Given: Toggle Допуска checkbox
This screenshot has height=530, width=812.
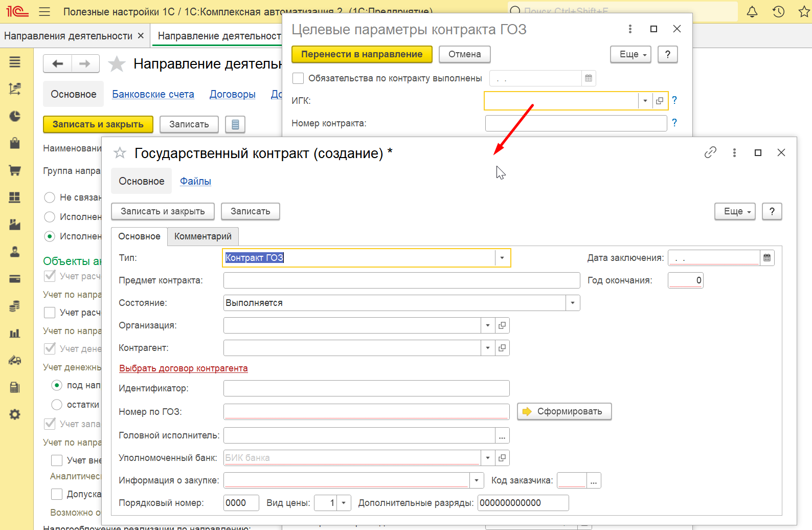Looking at the screenshot, I should click(57, 494).
